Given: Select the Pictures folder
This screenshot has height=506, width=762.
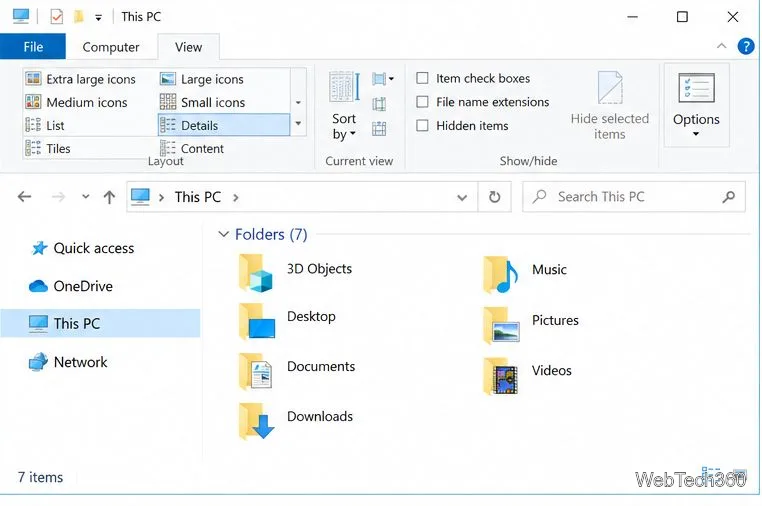Looking at the screenshot, I should 531,324.
